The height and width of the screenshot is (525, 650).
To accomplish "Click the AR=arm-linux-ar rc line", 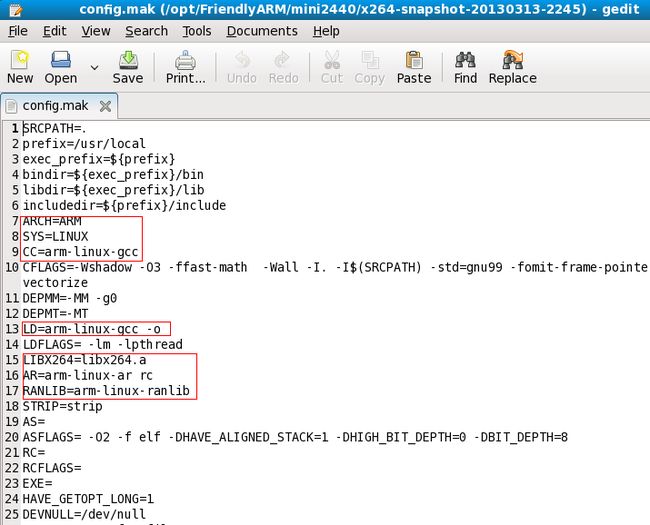I will point(87,375).
